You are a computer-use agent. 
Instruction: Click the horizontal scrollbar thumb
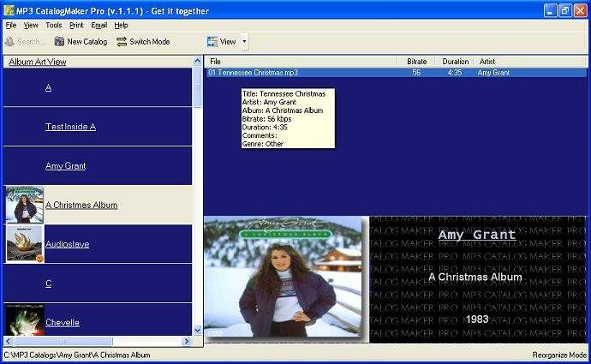point(63,342)
